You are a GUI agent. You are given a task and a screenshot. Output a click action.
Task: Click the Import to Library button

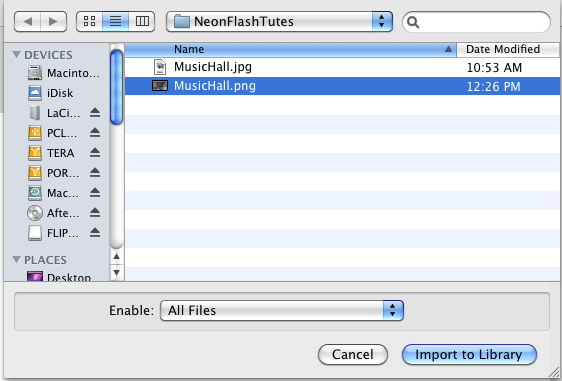pos(469,354)
